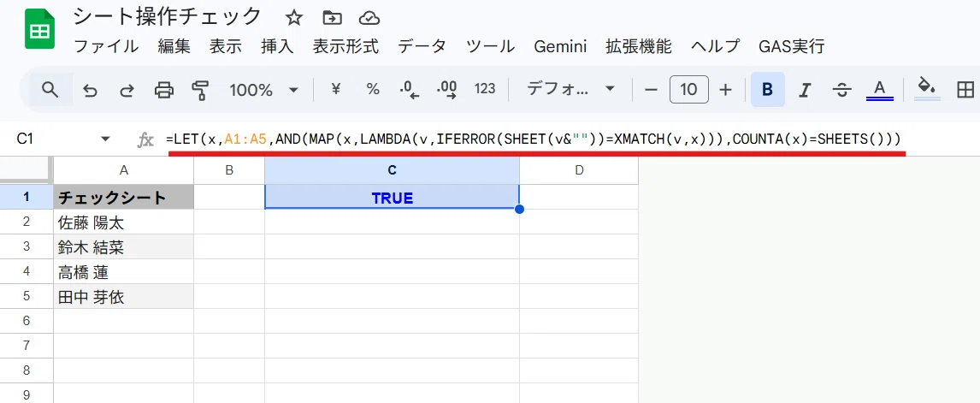Click the move to folder icon

click(x=332, y=18)
